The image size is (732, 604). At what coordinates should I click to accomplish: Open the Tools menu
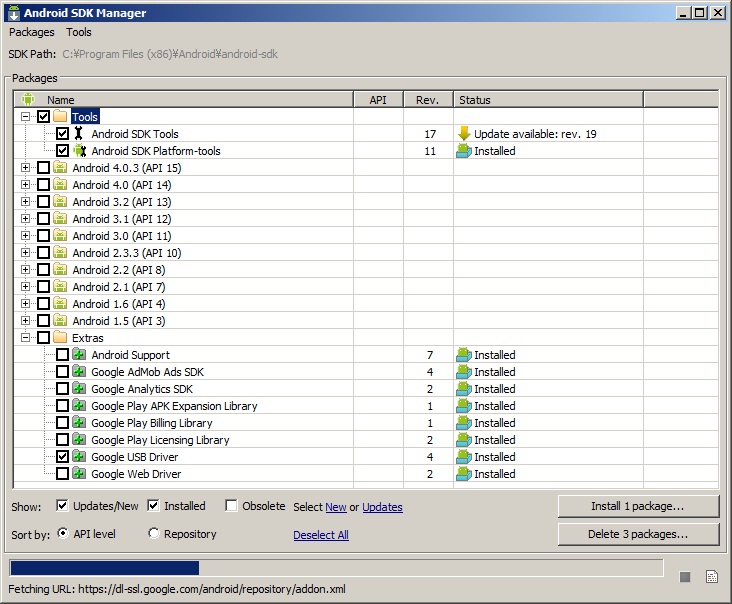pos(78,32)
